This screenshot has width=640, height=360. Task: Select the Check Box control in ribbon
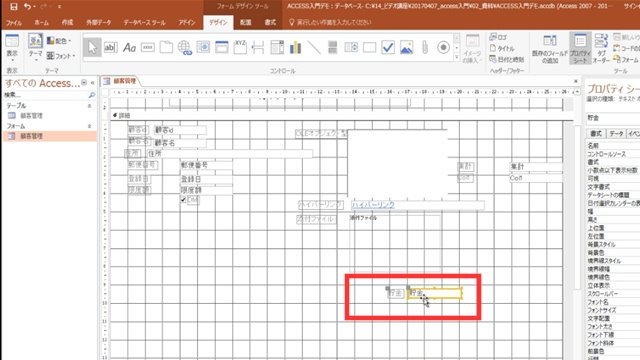click(x=388, y=47)
